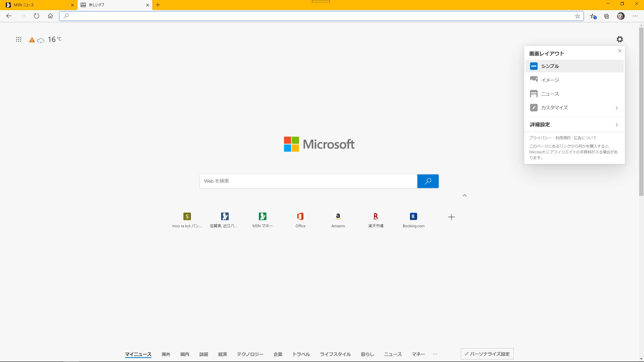Open the moo ra kot quick link
Image resolution: width=644 pixels, height=362 pixels.
187,220
